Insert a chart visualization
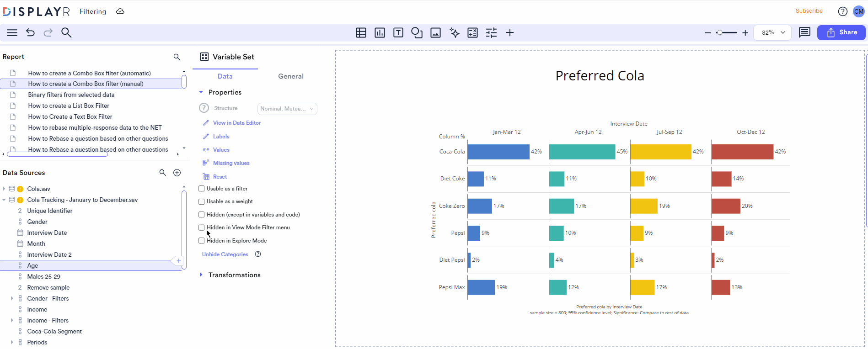This screenshot has width=868, height=349. [380, 32]
